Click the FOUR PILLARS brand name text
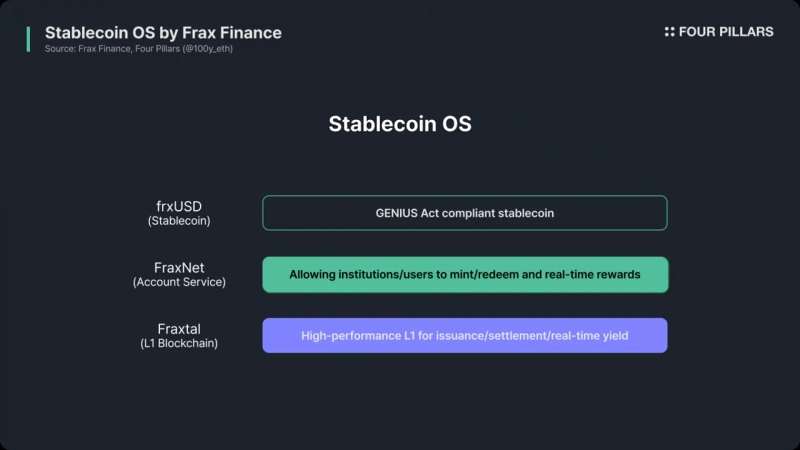The height and width of the screenshot is (450, 800). coord(726,32)
